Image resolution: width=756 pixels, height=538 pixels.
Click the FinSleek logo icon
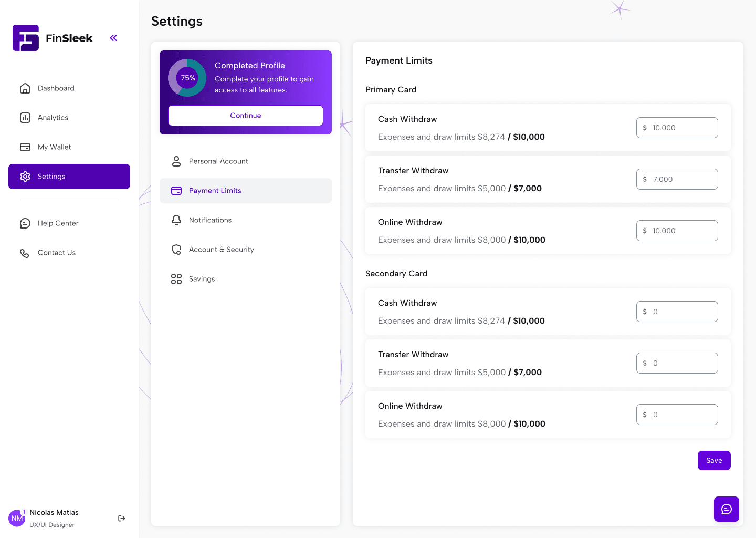26,38
